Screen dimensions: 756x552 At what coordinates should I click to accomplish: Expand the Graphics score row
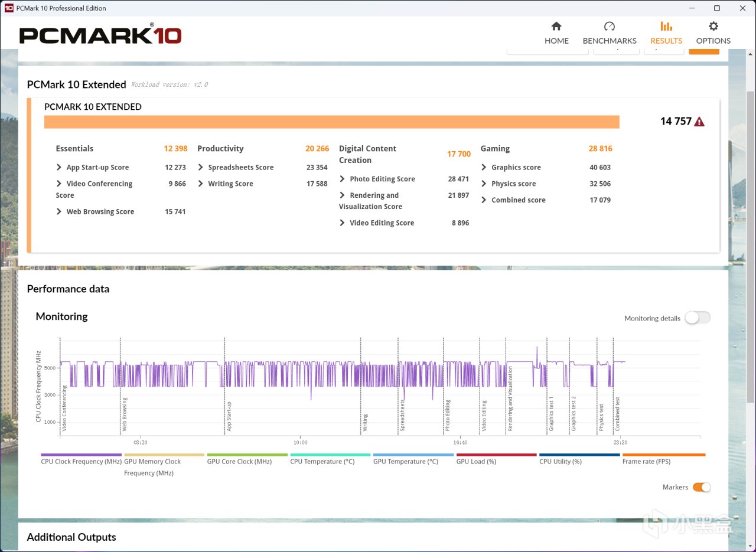pyautogui.click(x=484, y=168)
